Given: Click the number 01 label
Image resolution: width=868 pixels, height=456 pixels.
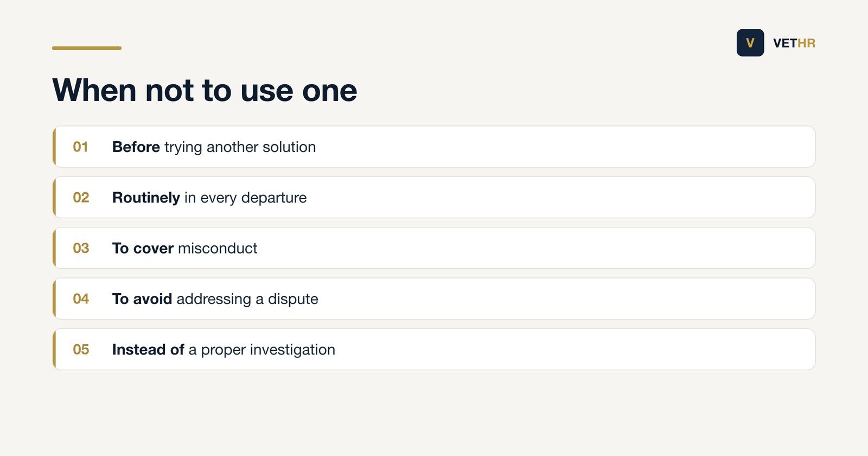Looking at the screenshot, I should point(81,147).
